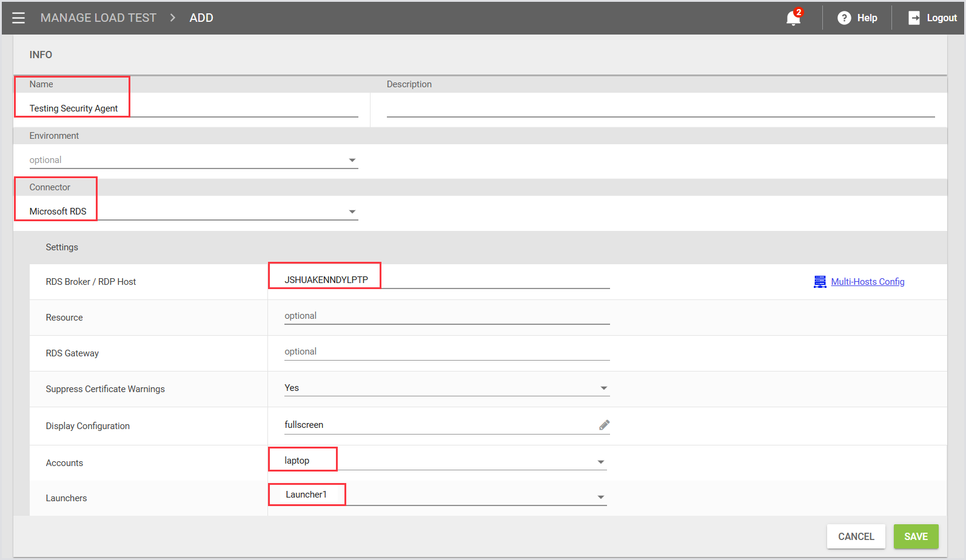The width and height of the screenshot is (966, 560).
Task: Open the hamburger navigation menu
Action: click(x=18, y=18)
